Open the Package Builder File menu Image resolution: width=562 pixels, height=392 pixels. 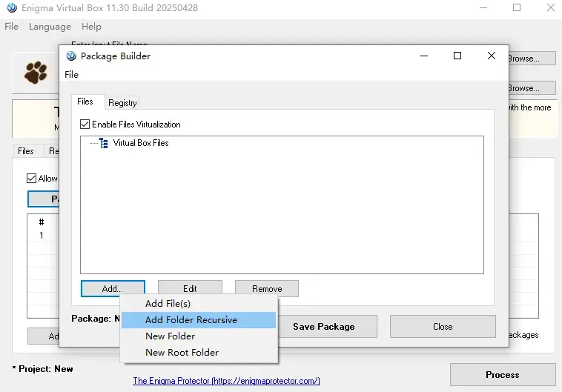[x=71, y=75]
